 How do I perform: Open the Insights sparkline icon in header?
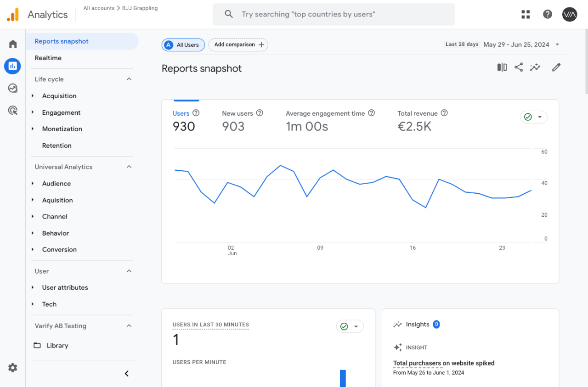pos(535,67)
